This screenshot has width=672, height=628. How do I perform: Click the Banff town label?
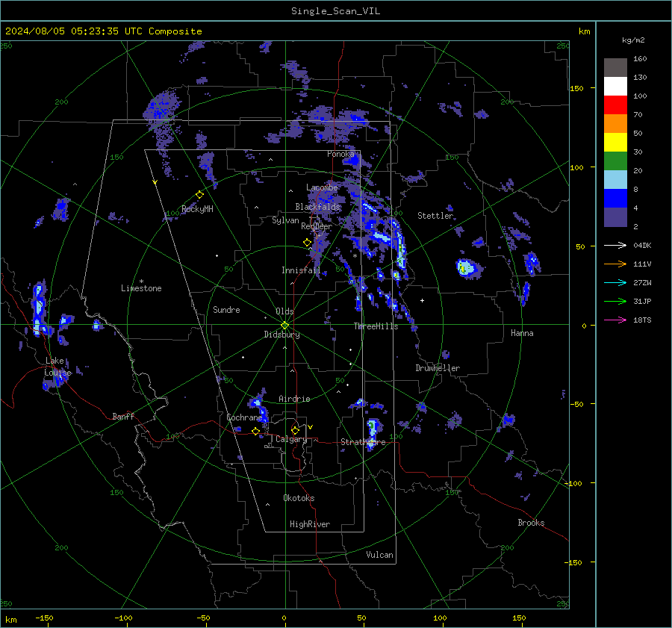point(123,417)
